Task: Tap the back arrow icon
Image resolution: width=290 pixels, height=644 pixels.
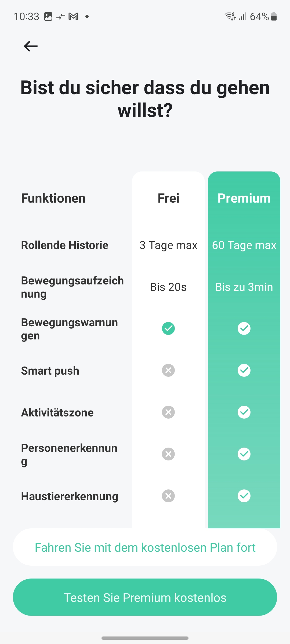Action: (31, 46)
